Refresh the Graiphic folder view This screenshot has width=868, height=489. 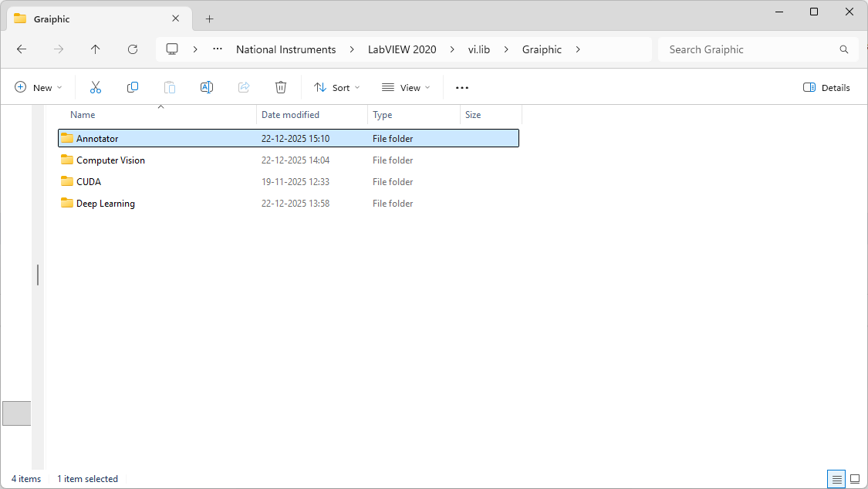(x=132, y=49)
